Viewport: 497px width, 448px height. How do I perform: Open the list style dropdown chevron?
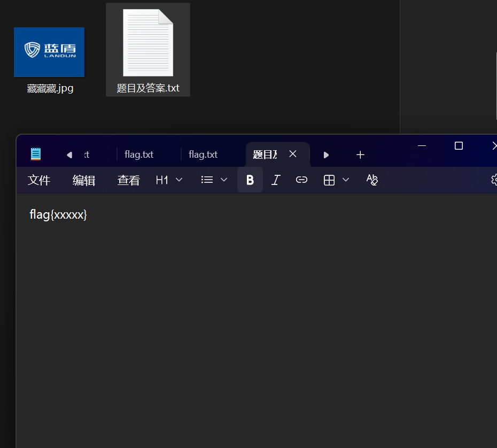coord(223,180)
